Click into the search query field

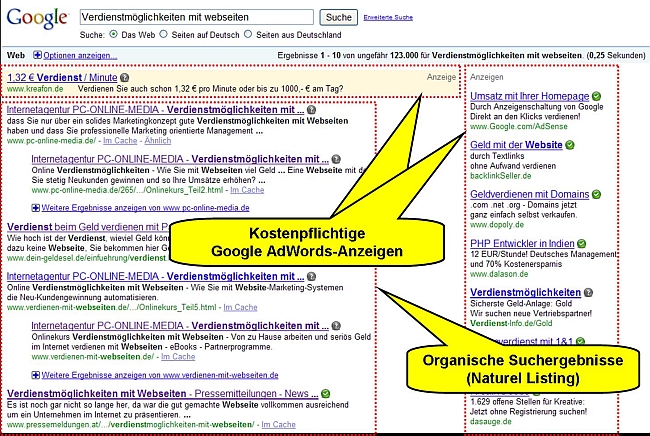click(x=196, y=17)
